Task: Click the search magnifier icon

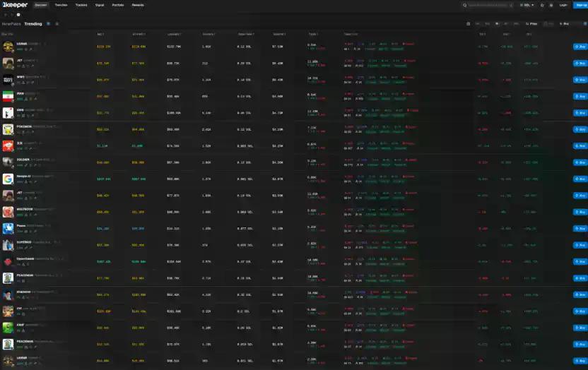Action: click(464, 5)
